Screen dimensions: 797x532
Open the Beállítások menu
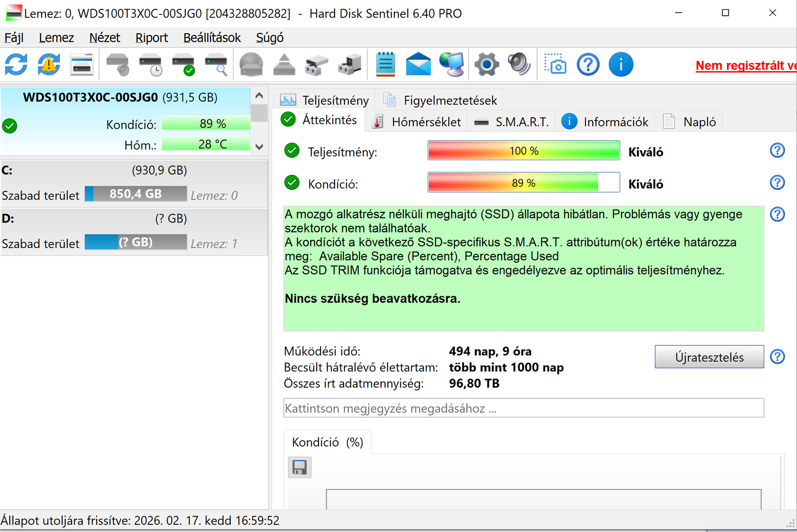(212, 38)
